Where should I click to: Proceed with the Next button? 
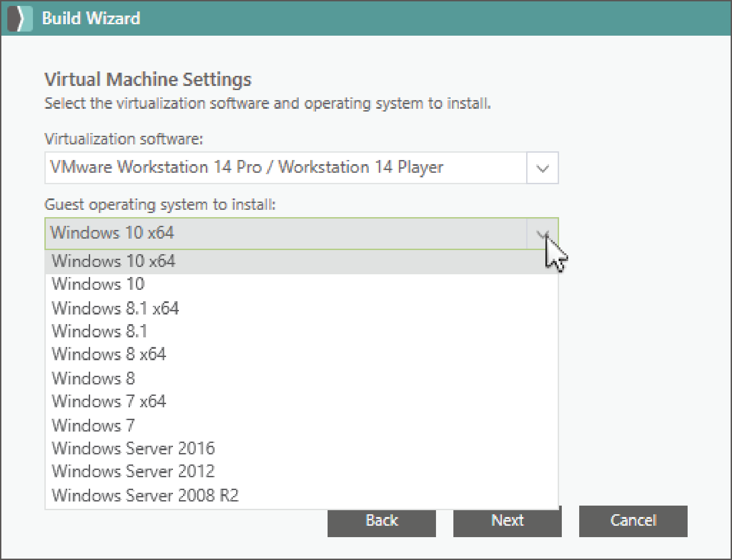[507, 521]
